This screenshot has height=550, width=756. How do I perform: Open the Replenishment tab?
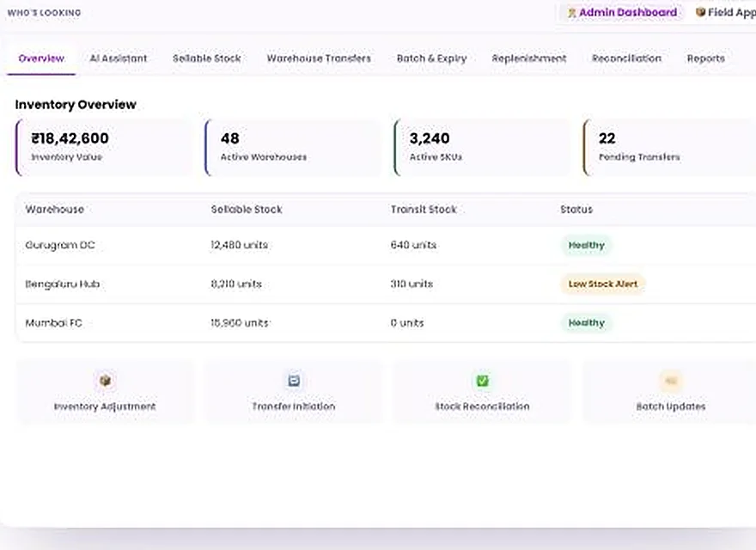[x=529, y=58]
